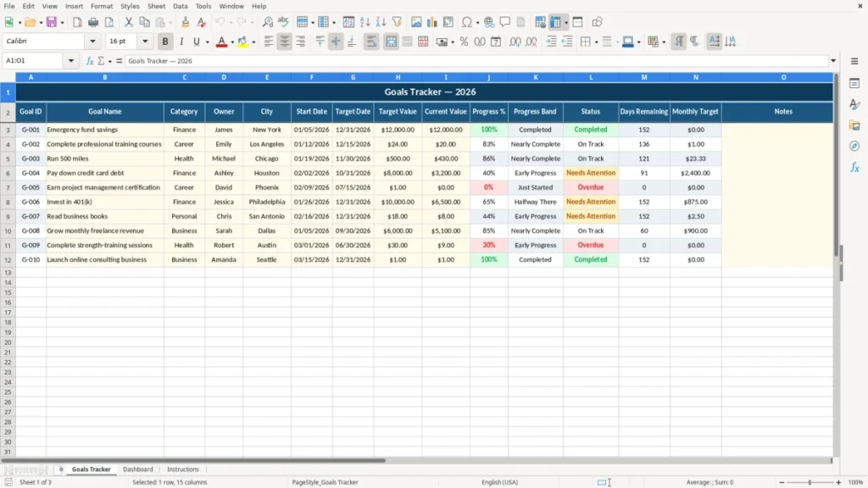The height and width of the screenshot is (488, 868).
Task: Open sidebar Navigator compass icon
Action: point(854,146)
